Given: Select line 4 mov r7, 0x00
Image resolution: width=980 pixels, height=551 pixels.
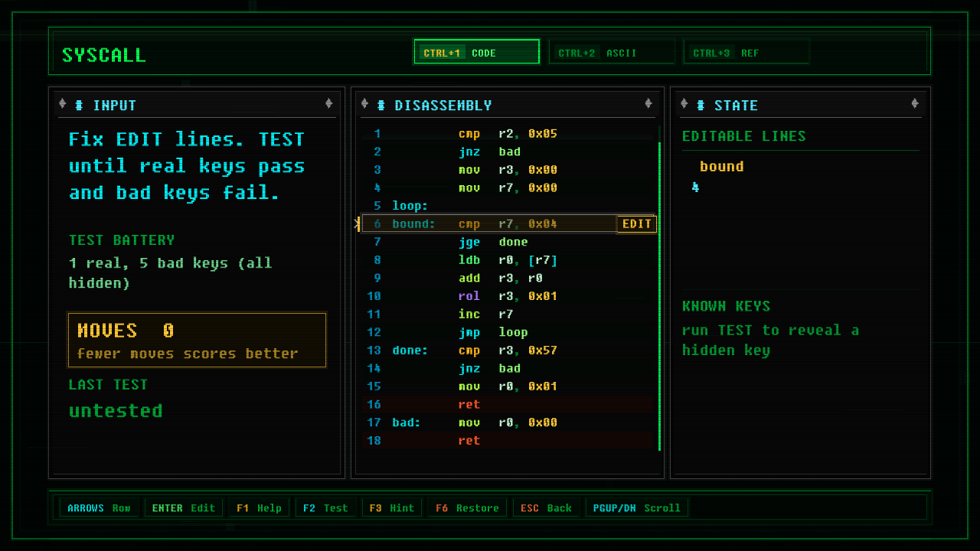Looking at the screenshot, I should (x=507, y=187).
